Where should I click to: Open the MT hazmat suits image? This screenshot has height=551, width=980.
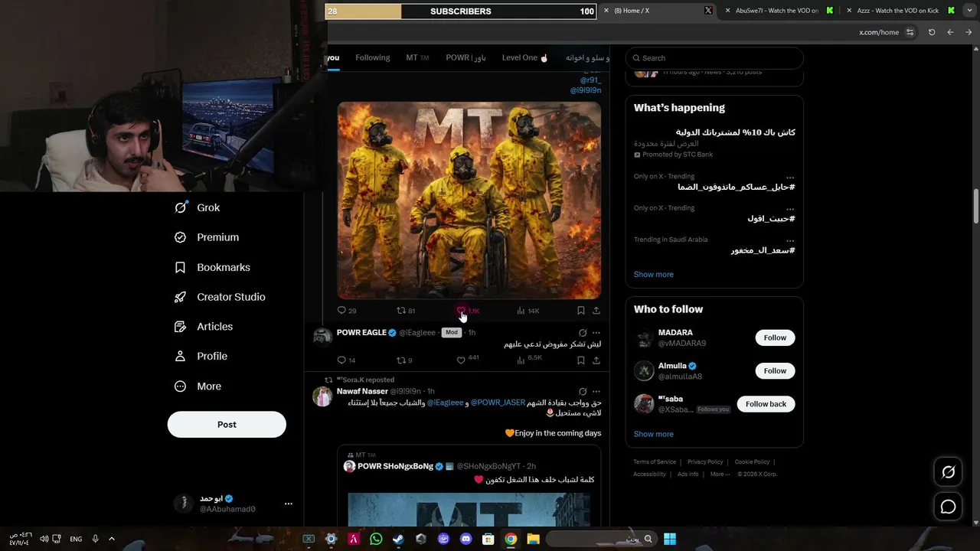[x=469, y=201]
